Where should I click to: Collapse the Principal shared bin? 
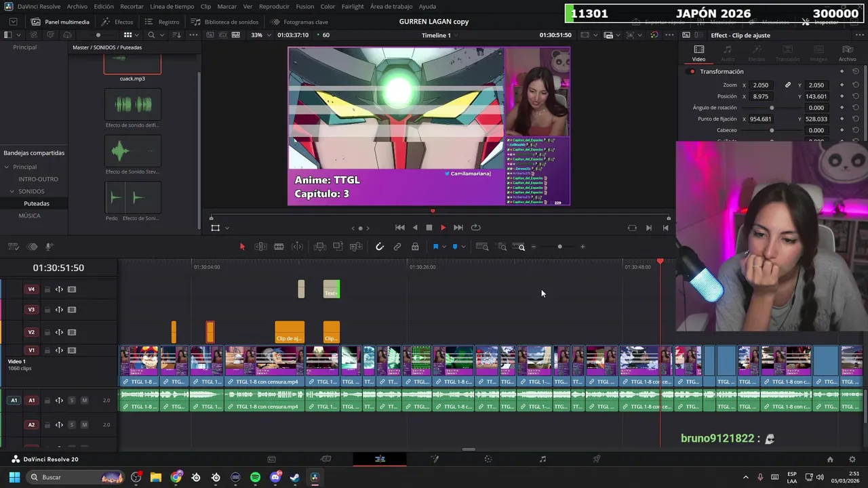(x=6, y=167)
